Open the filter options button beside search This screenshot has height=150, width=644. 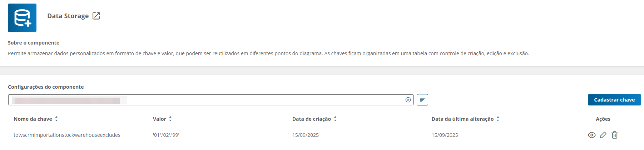(422, 100)
